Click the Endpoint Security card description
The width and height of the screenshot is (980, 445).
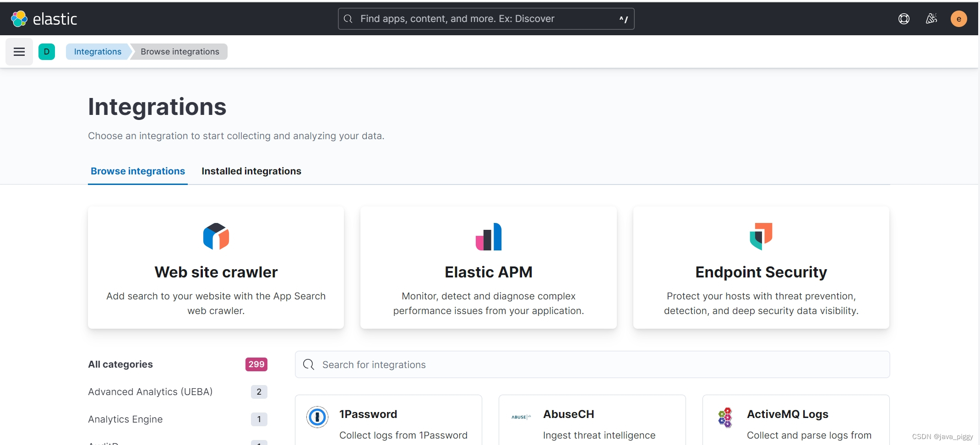pos(761,304)
